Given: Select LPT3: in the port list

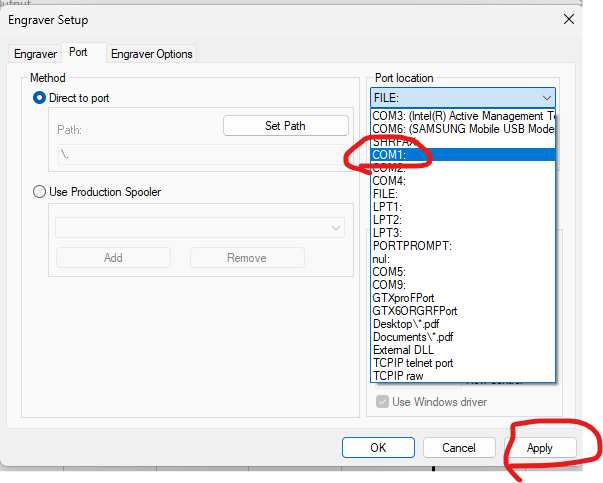Looking at the screenshot, I should point(463,233).
